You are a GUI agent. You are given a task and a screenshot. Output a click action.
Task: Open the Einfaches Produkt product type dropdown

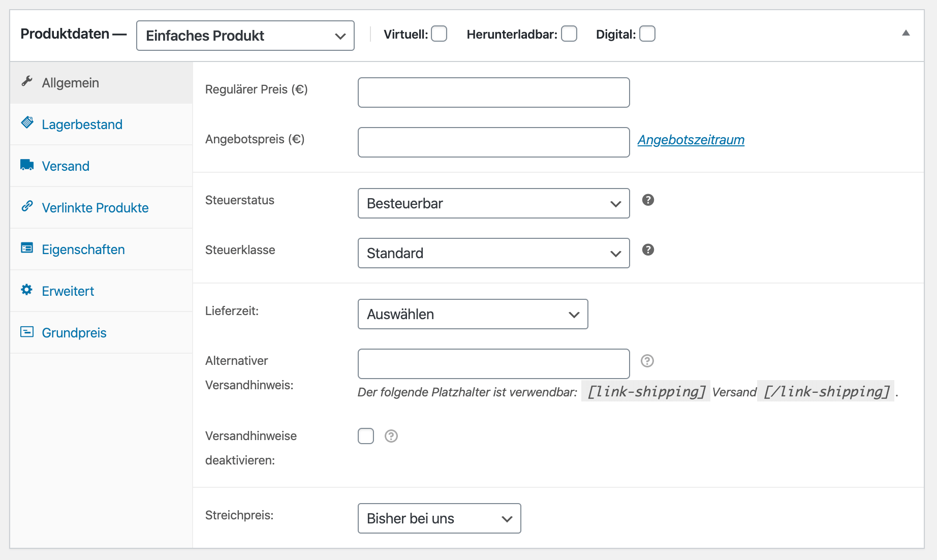click(x=245, y=36)
